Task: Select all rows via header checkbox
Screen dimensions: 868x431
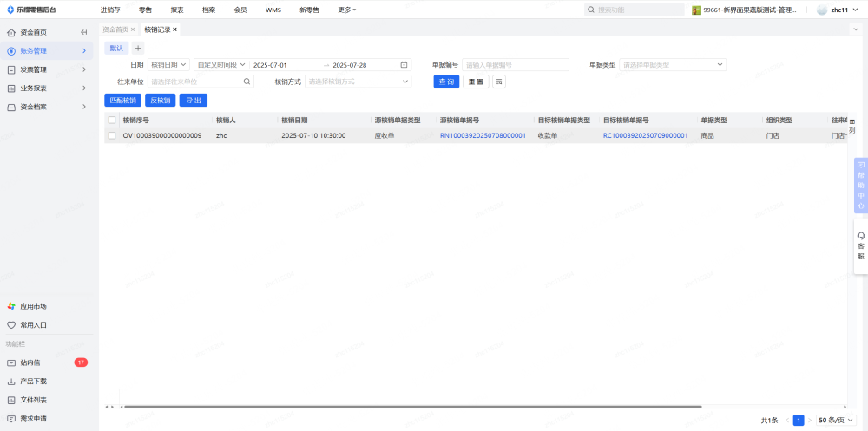Action: [112, 121]
